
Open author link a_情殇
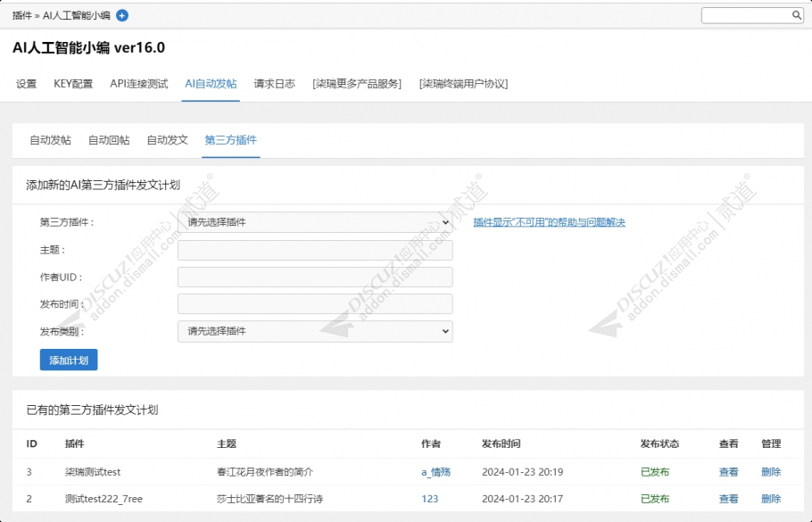436,472
